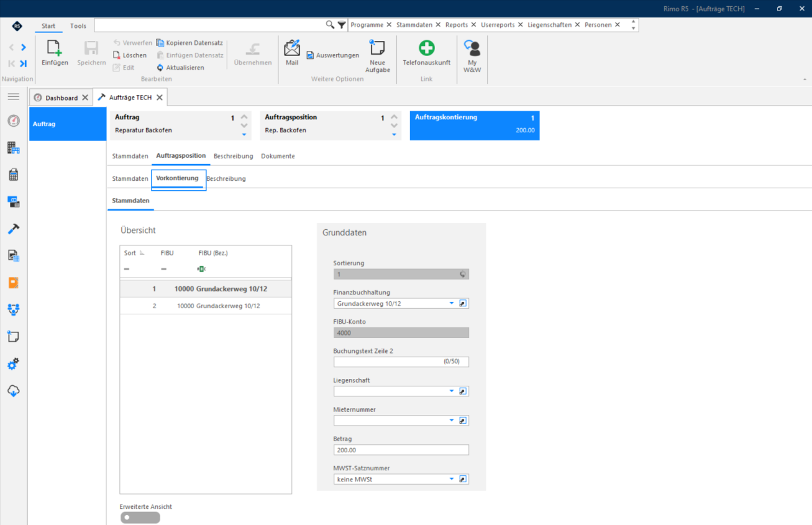812x525 pixels.
Task: Toggle the Erweiterte Ansicht switch
Action: tap(140, 518)
